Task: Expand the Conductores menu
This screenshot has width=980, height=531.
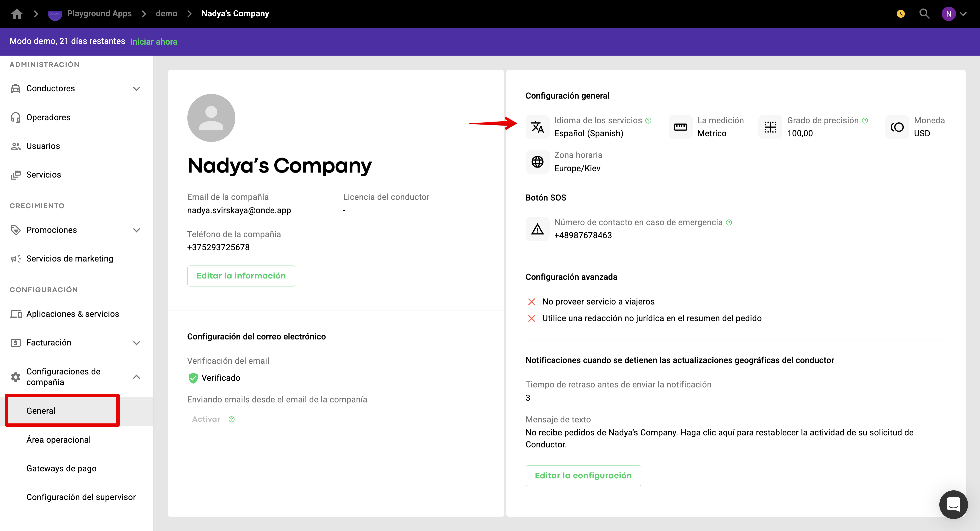Action: click(136, 89)
